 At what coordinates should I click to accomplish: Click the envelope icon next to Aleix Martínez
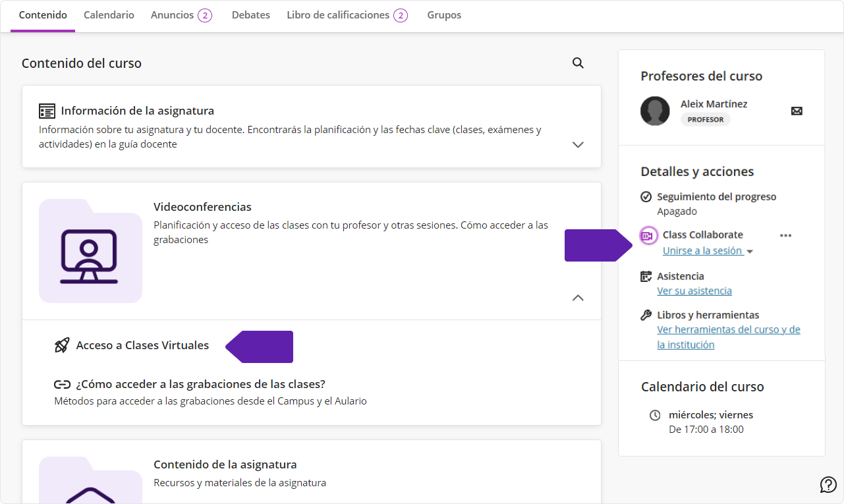pos(797,111)
